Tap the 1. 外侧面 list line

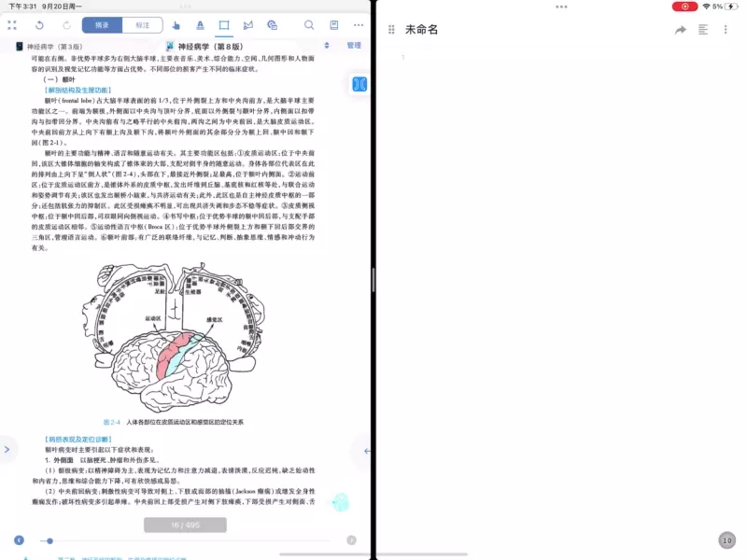pos(103,460)
